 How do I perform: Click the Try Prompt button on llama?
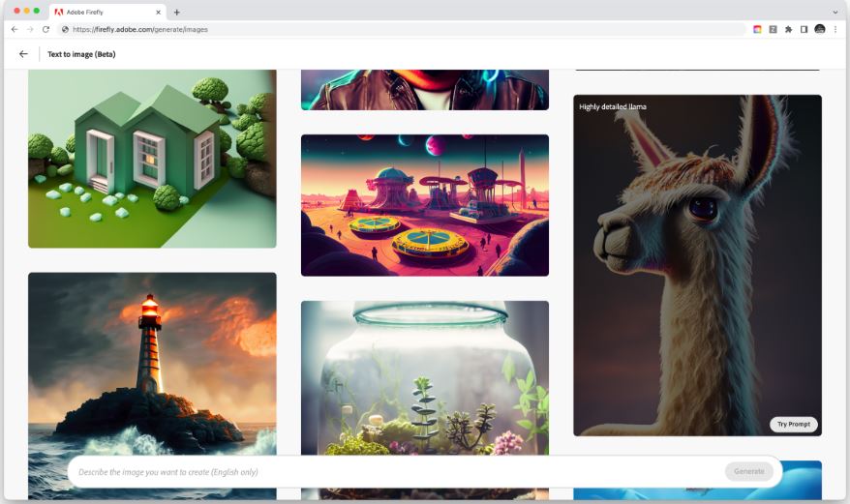tap(794, 425)
